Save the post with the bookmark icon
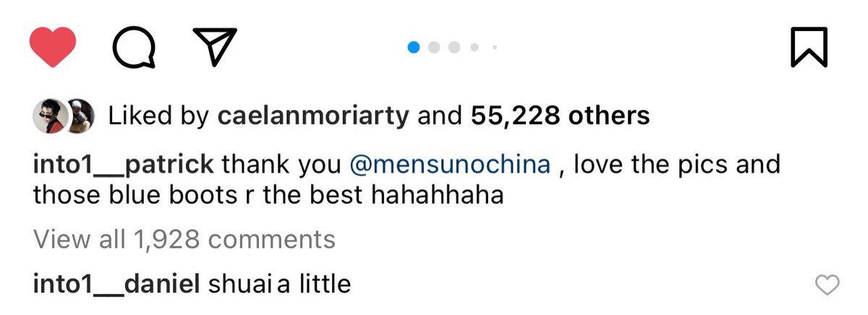 coord(809,48)
